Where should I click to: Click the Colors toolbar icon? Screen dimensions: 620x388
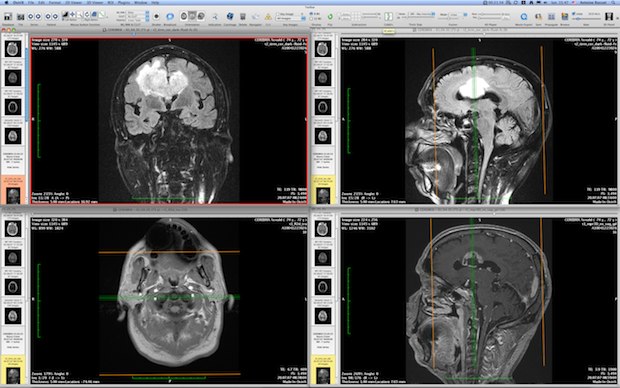[x=388, y=17]
